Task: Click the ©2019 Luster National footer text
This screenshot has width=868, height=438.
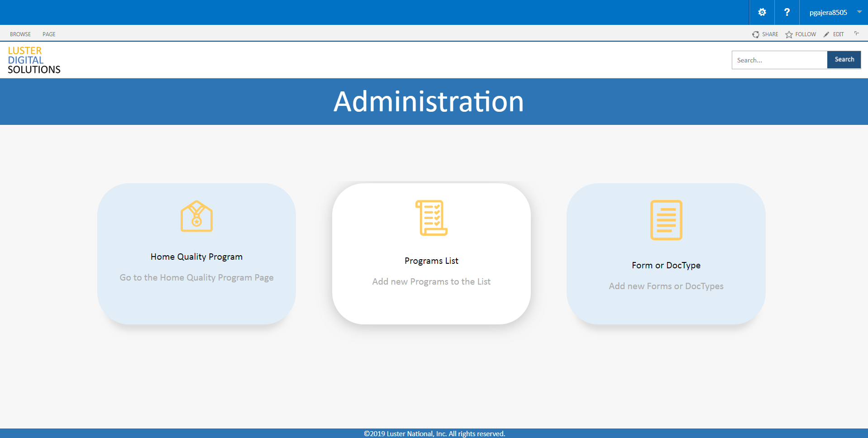Action: 434,433
